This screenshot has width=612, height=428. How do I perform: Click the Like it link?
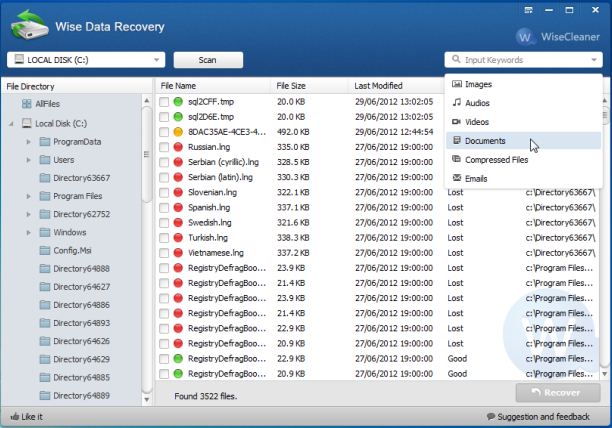click(x=27, y=417)
